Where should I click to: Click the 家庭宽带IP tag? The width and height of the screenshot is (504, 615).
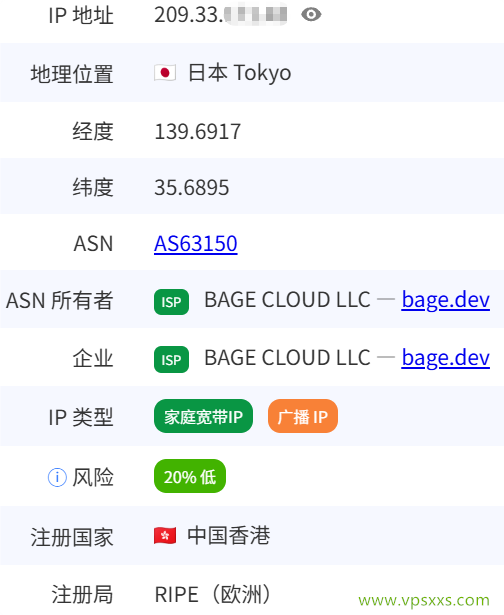tap(203, 417)
